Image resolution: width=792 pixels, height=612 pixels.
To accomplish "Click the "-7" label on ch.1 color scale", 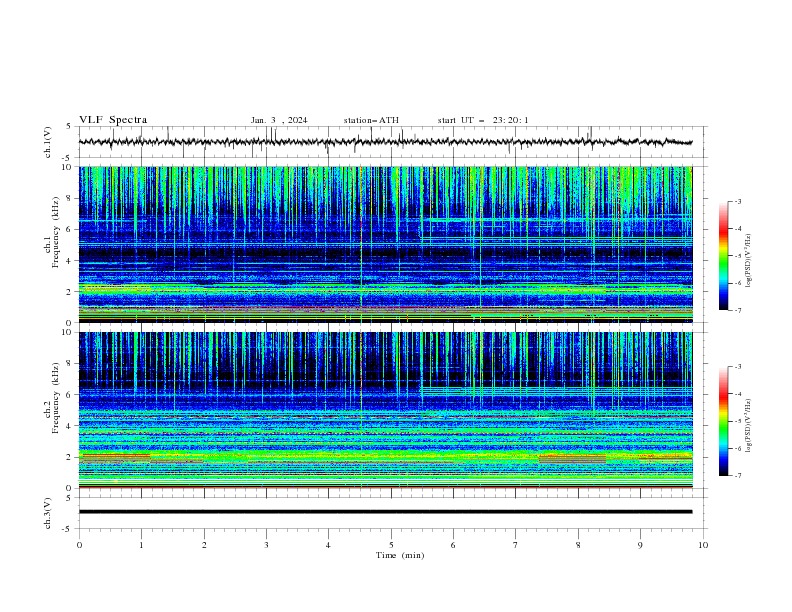I will [738, 310].
